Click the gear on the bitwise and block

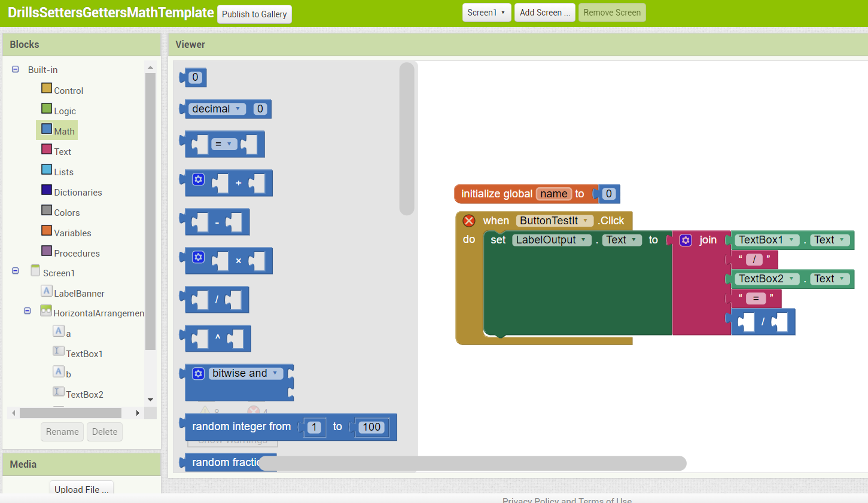point(198,373)
